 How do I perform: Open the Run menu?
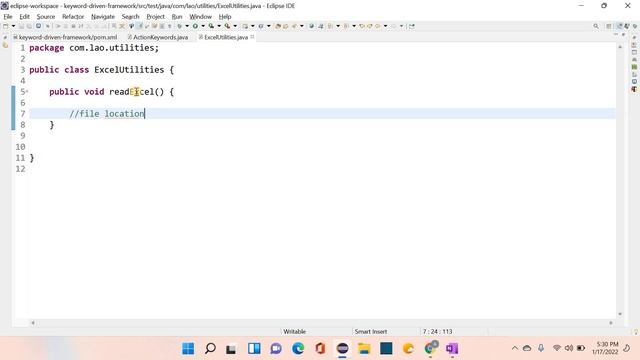coord(177,17)
